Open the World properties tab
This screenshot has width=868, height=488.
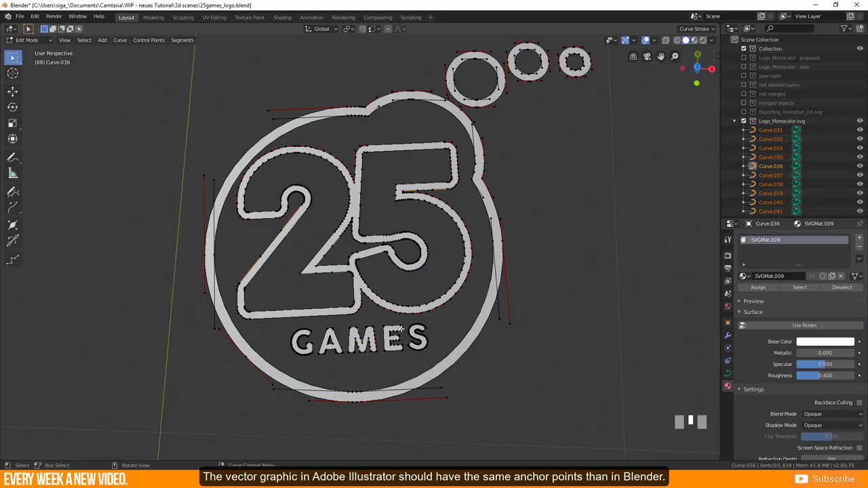click(728, 306)
